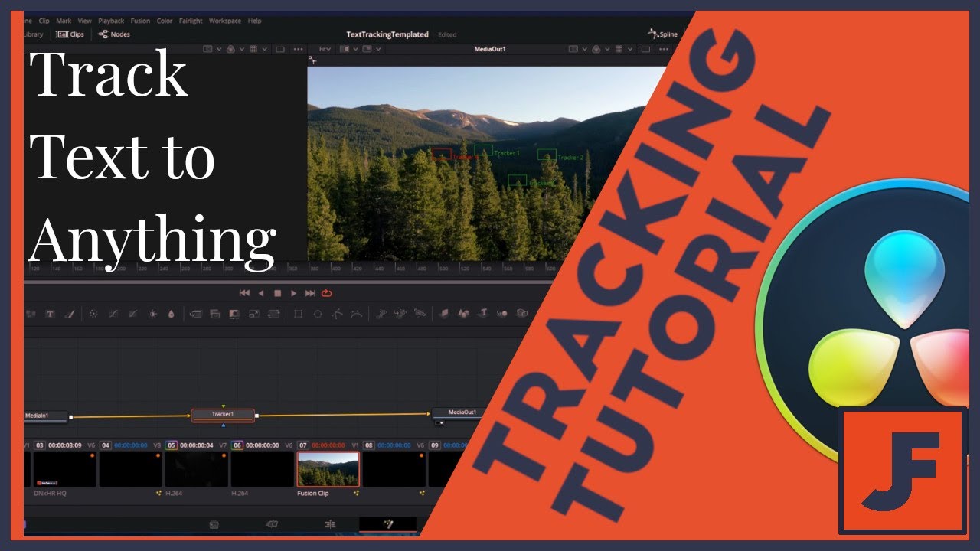The width and height of the screenshot is (980, 551).
Task: Add a Shape 3D node
Action: click(462, 314)
